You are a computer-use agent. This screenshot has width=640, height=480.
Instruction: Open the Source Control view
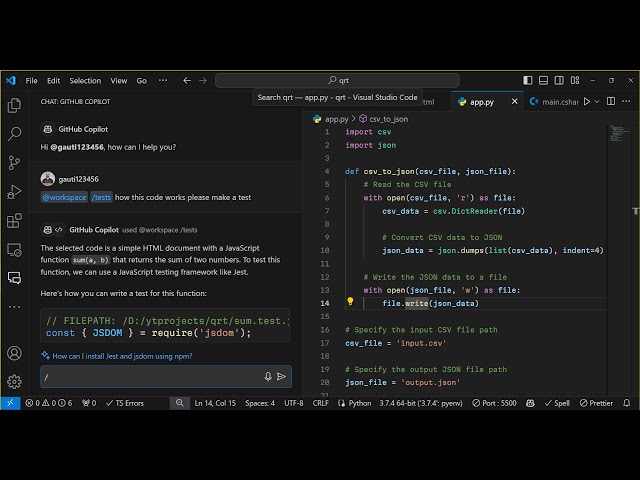(14, 163)
